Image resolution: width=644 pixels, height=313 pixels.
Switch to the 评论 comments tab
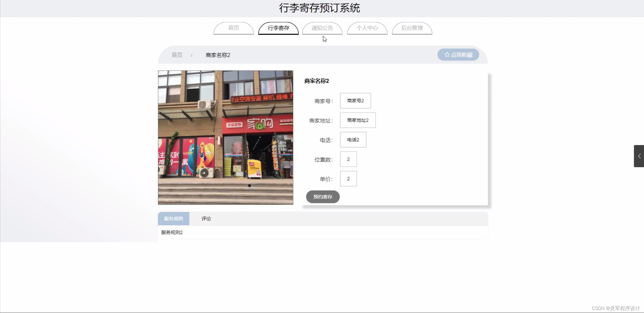[x=206, y=218]
